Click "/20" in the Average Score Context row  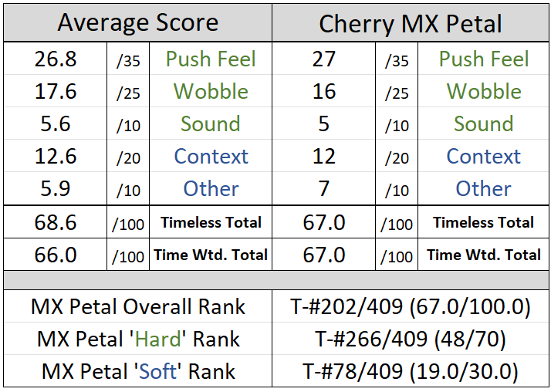click(128, 157)
